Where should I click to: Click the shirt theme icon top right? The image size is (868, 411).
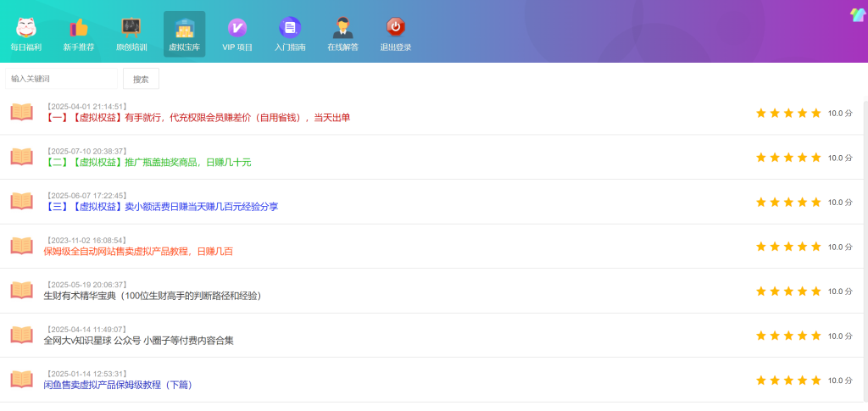[x=858, y=15]
